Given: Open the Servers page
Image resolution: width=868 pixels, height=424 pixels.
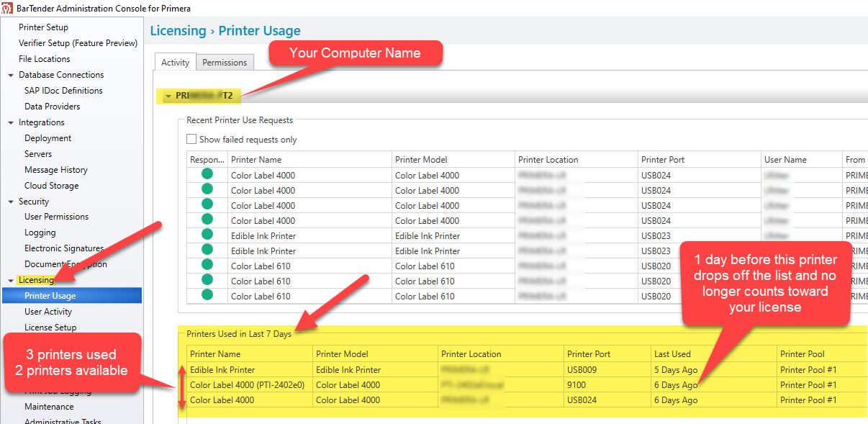Looking at the screenshot, I should [x=38, y=154].
